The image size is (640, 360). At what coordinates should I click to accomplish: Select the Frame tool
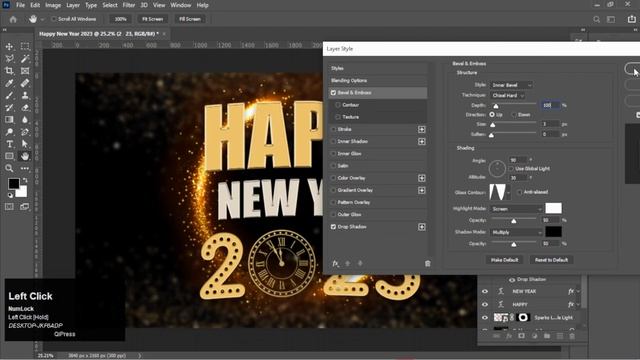click(x=25, y=71)
